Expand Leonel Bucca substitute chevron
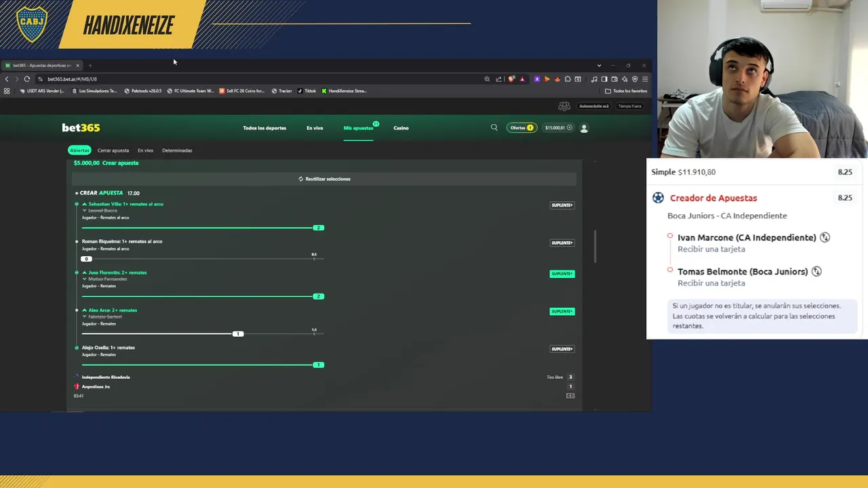 85,211
